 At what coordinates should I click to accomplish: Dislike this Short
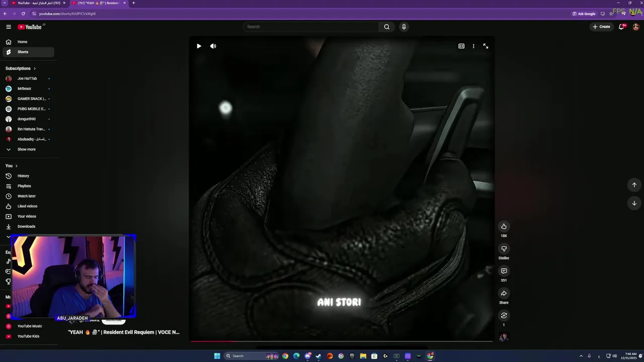tap(504, 248)
